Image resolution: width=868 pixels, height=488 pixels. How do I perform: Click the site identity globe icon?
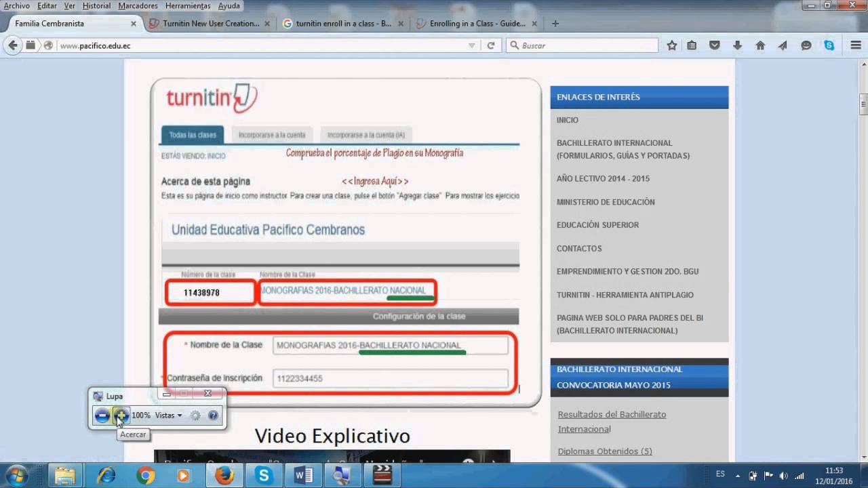(48, 45)
